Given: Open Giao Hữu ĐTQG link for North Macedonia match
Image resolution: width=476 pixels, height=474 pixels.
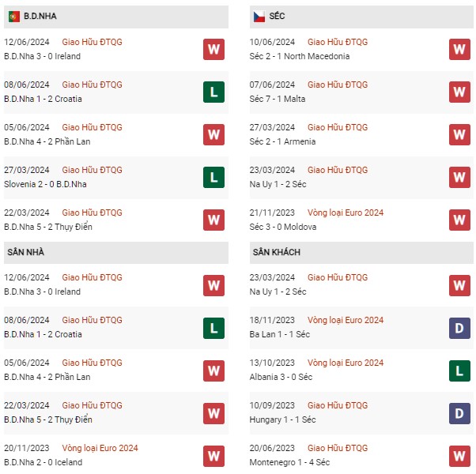Looking at the screenshot, I should [338, 42].
